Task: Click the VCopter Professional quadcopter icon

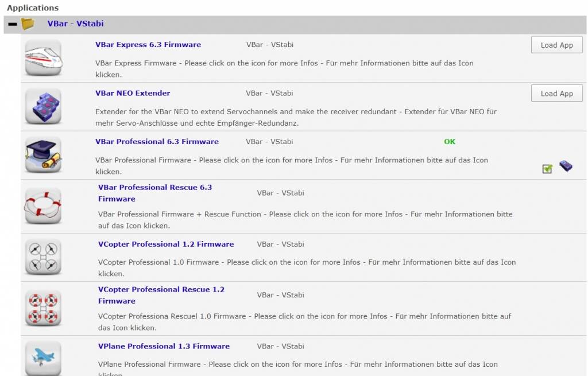Action: [43, 257]
